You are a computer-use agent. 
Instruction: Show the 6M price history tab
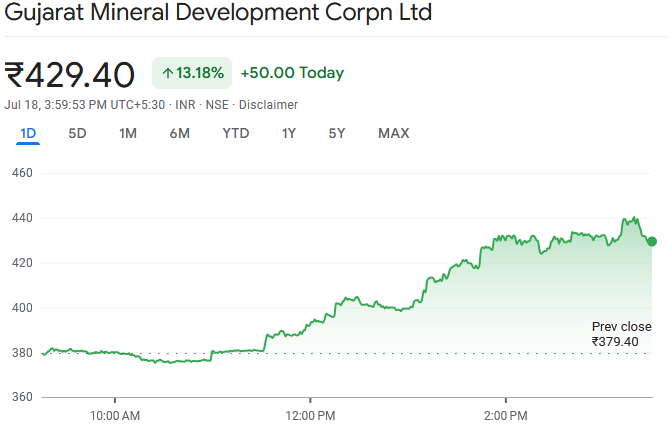pyautogui.click(x=179, y=134)
